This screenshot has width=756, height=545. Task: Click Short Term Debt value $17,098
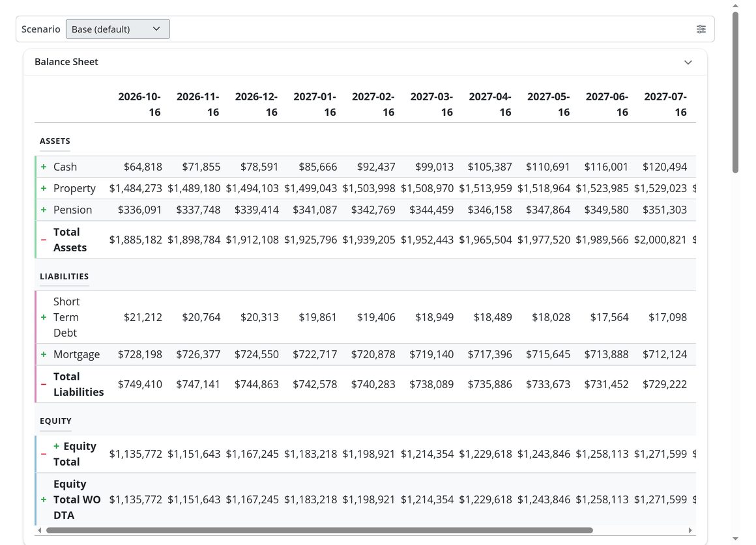pyautogui.click(x=667, y=317)
